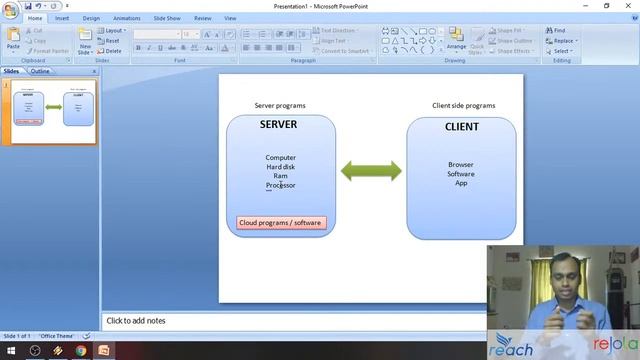
Task: Open Shape Outline color options
Action: click(x=512, y=41)
